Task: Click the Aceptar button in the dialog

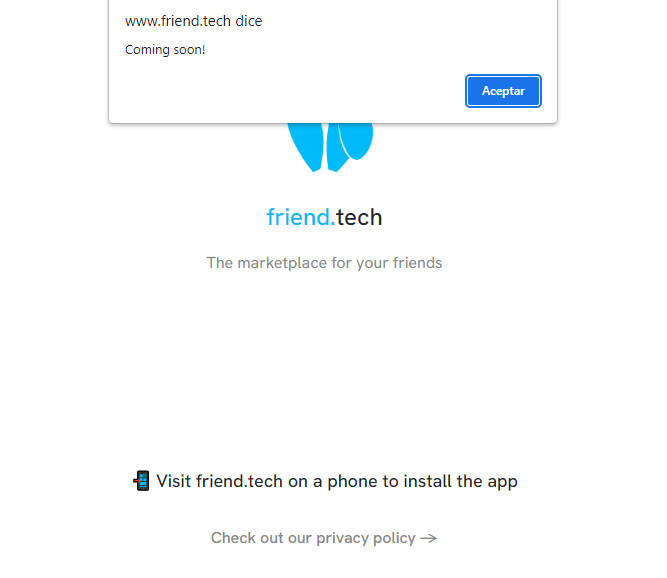Action: pos(503,91)
